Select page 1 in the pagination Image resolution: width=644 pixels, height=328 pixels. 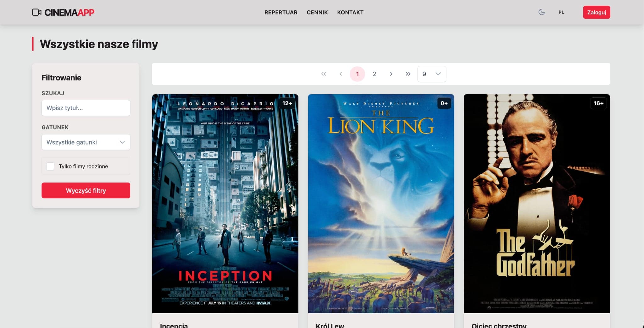click(x=357, y=74)
